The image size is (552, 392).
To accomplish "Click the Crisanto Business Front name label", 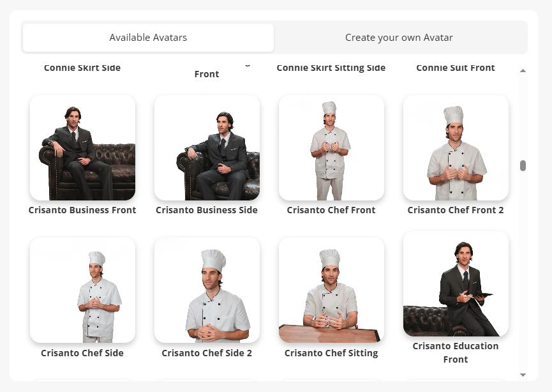I will point(82,210).
